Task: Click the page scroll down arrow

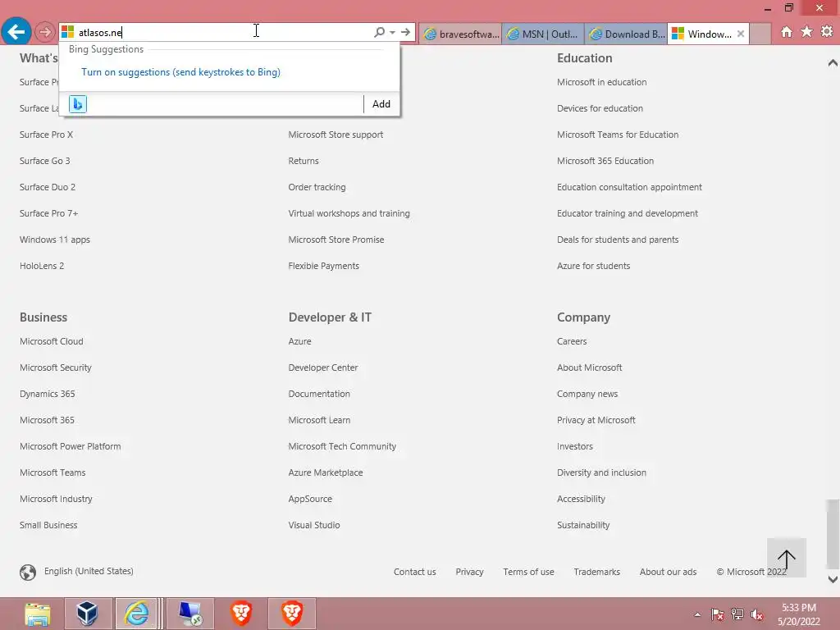Action: pos(833,579)
